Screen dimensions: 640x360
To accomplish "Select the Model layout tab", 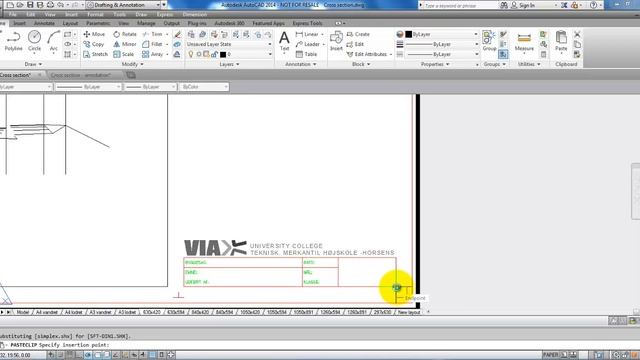I will (22, 312).
